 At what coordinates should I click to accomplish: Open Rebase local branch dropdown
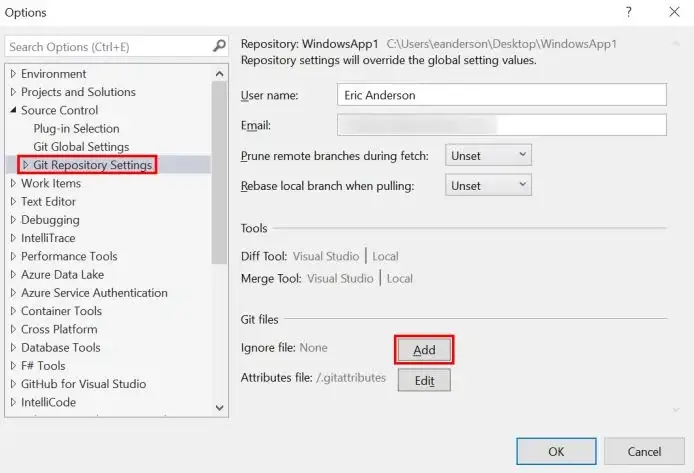point(489,185)
